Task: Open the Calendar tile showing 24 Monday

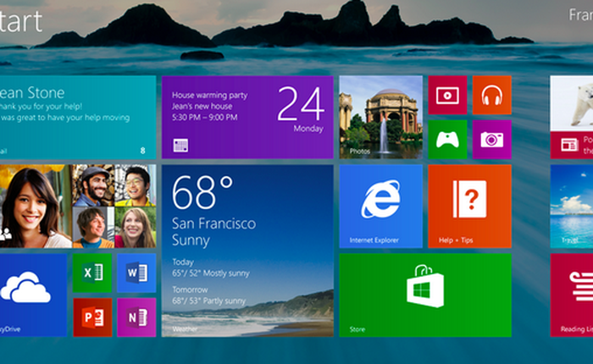Action: point(247,117)
